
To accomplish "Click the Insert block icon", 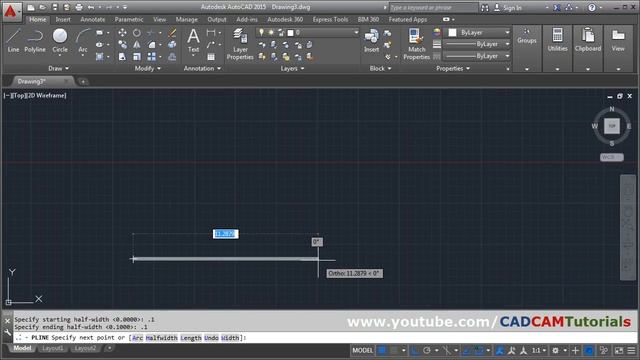I will tap(371, 40).
